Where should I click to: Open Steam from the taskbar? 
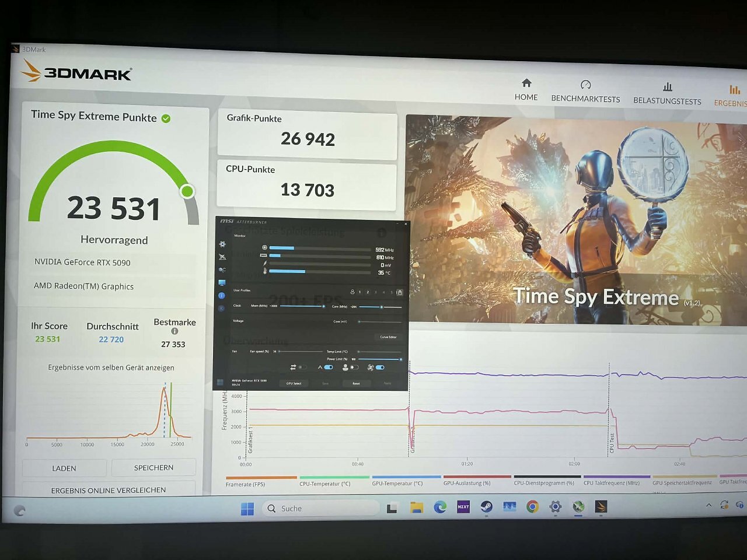pyautogui.click(x=486, y=506)
